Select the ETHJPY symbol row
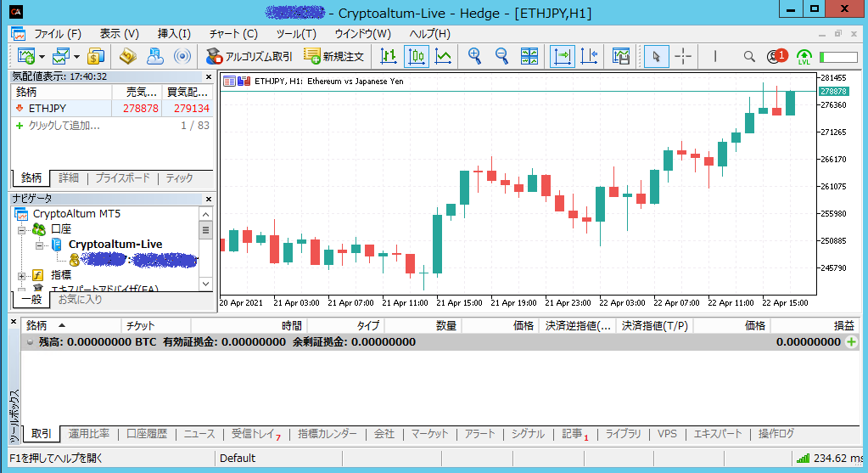Viewport: 868px width, 473px height. [112, 109]
